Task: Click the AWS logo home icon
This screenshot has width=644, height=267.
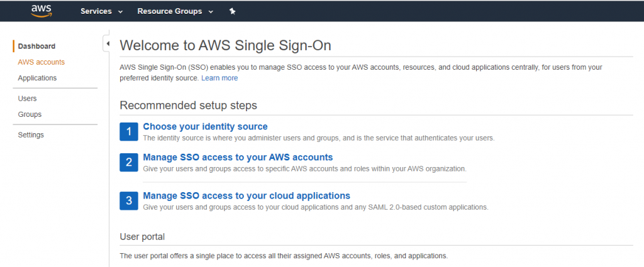Action: click(41, 11)
